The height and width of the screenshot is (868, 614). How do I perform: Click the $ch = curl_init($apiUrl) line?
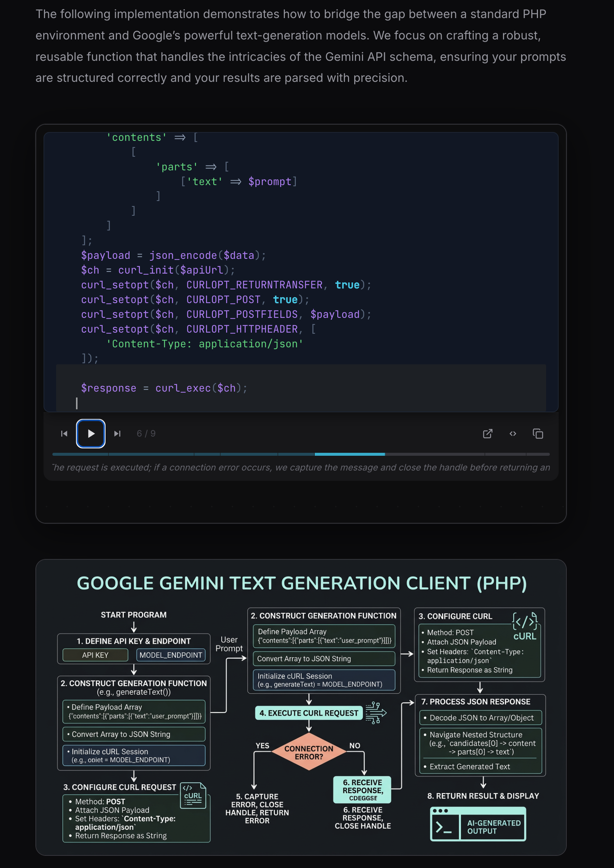[x=158, y=270]
